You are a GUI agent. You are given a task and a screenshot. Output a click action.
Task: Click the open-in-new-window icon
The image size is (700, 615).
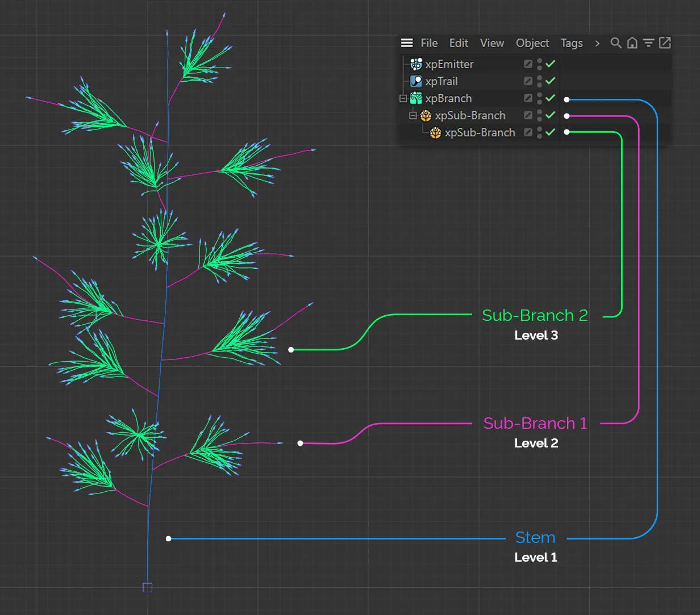(665, 43)
